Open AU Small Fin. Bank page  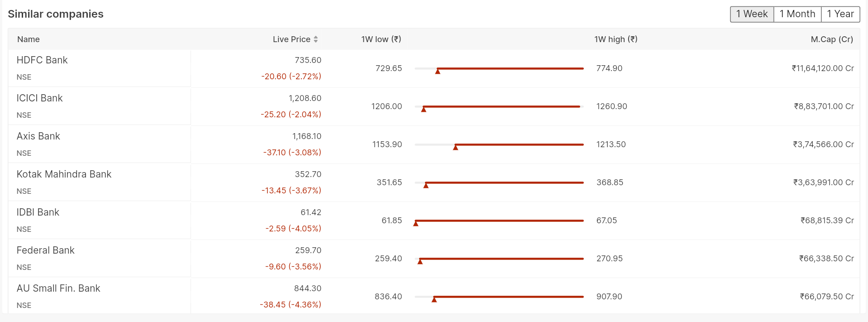pos(58,288)
